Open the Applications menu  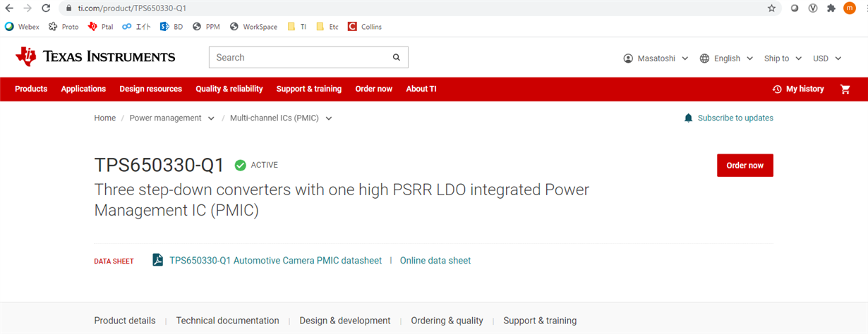(83, 89)
